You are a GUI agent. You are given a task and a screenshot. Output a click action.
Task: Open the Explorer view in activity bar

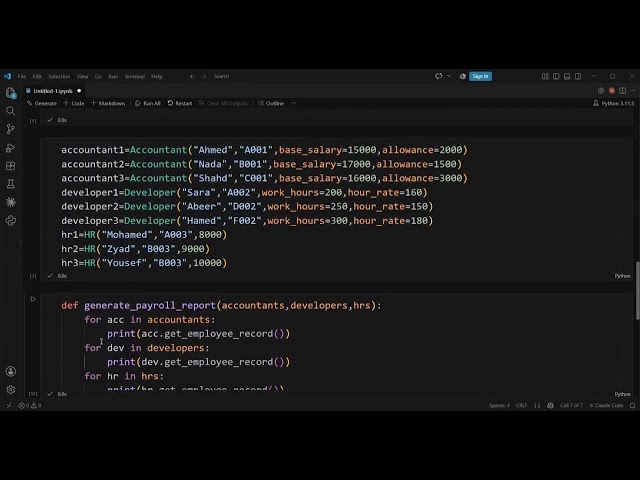point(11,93)
